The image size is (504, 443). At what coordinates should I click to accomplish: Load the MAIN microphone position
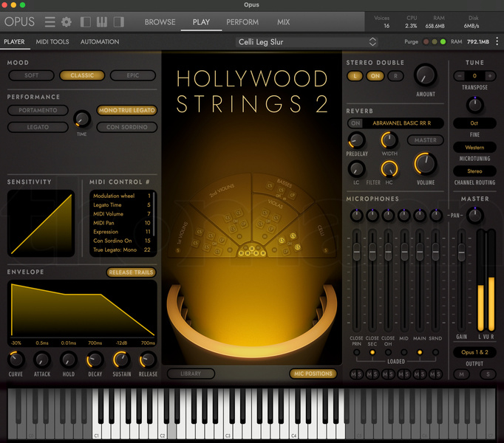click(x=420, y=352)
